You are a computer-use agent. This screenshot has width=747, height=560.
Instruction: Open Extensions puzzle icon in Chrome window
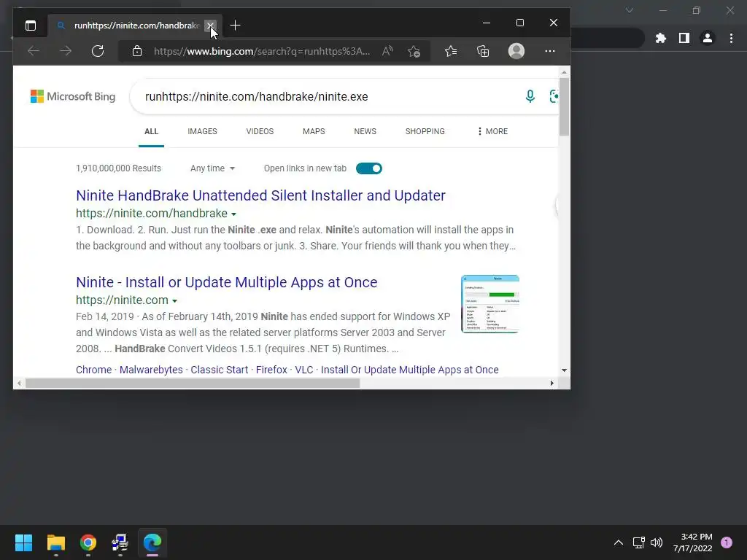[661, 38]
